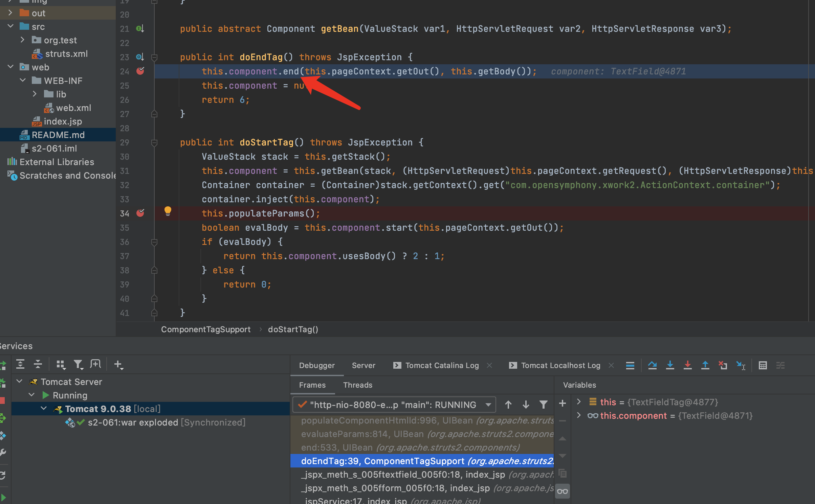Close the Tomcat Localhost Log tab
The width and height of the screenshot is (815, 504).
coord(611,365)
